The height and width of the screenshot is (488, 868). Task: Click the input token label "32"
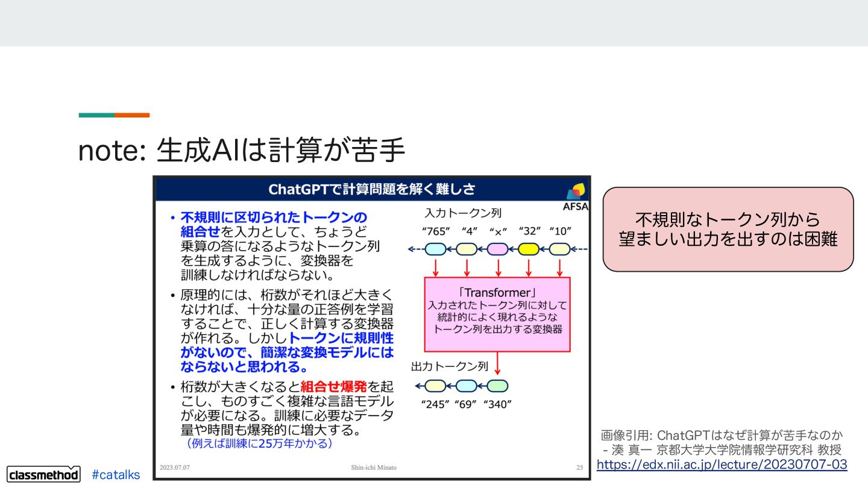(x=529, y=231)
